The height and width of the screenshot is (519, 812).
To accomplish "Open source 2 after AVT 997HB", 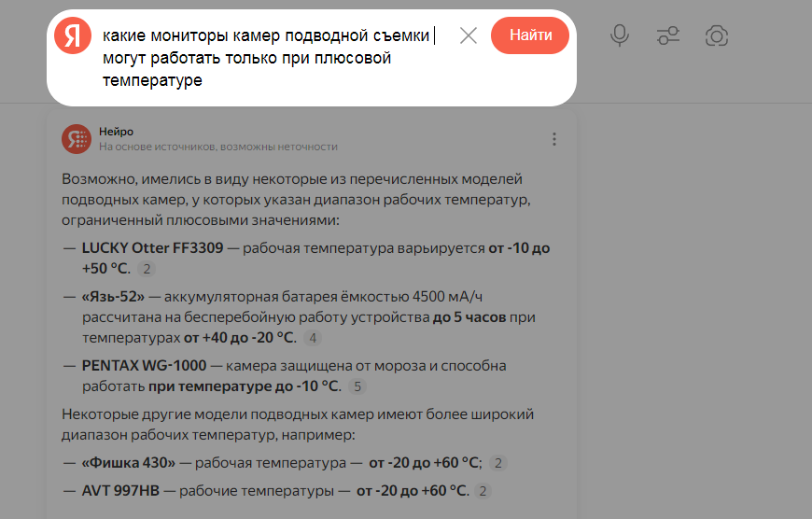I will 483,491.
